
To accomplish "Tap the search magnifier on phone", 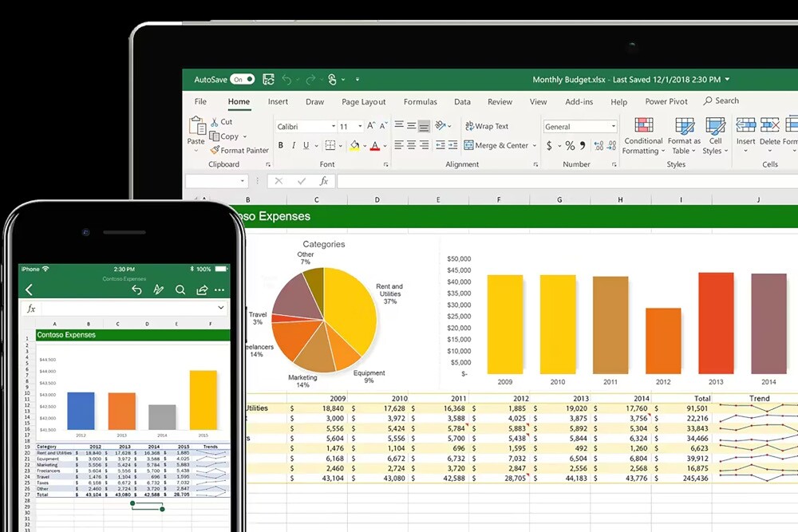I will pyautogui.click(x=180, y=290).
